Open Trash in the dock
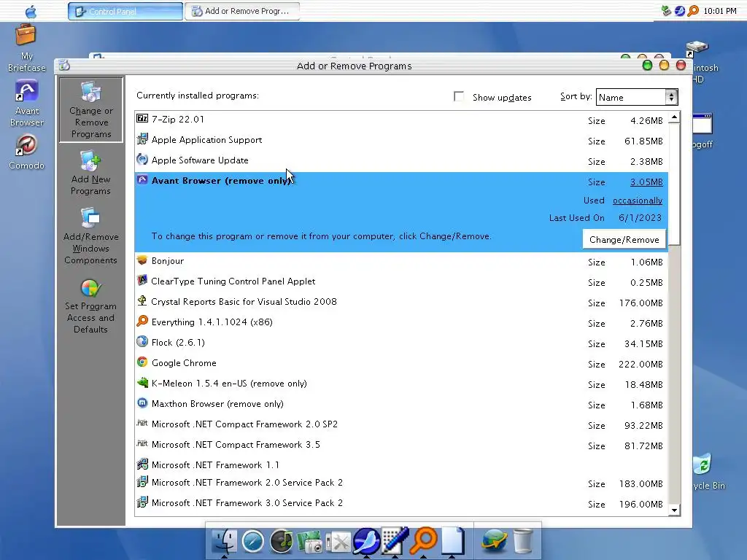Image resolution: width=747 pixels, height=560 pixels. pos(522,542)
